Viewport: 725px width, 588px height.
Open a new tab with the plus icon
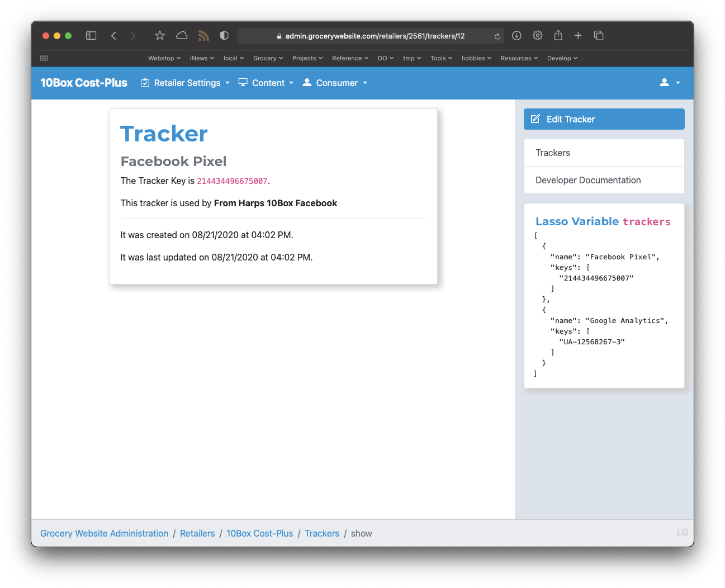point(578,36)
